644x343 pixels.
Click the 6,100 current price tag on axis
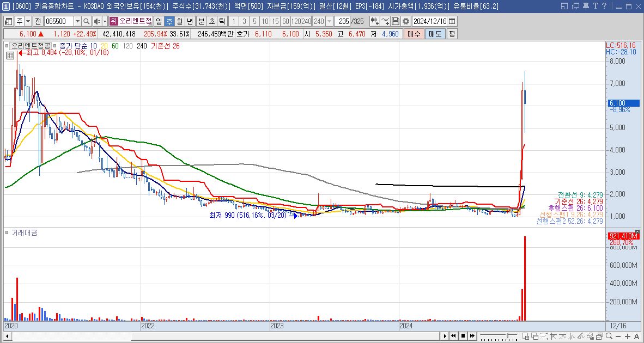point(622,103)
